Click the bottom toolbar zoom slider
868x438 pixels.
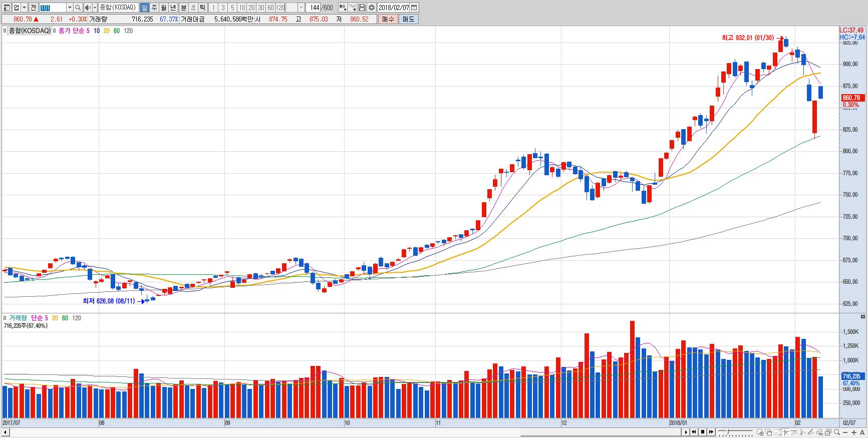[x=735, y=432]
